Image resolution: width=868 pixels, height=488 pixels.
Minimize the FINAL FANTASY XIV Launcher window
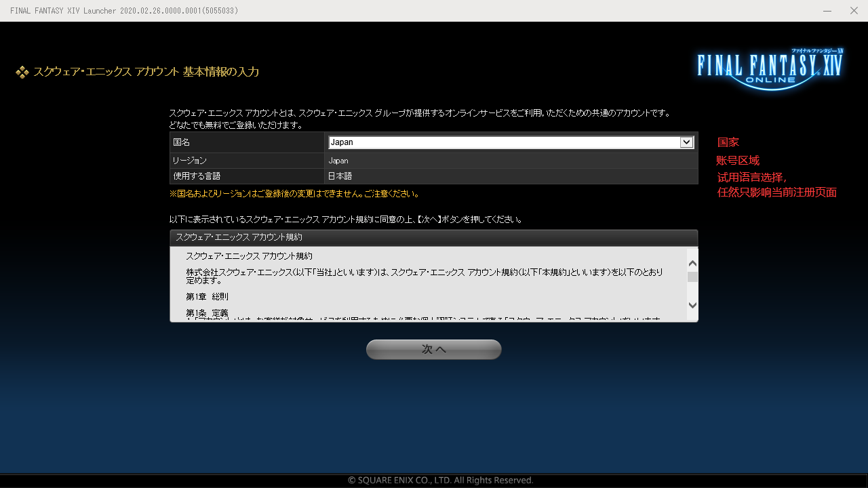point(827,11)
